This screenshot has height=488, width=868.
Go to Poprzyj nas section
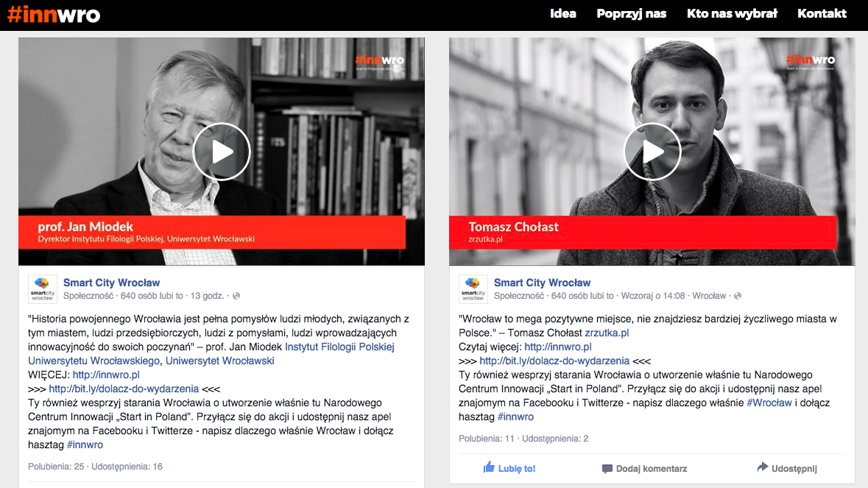[x=631, y=13]
